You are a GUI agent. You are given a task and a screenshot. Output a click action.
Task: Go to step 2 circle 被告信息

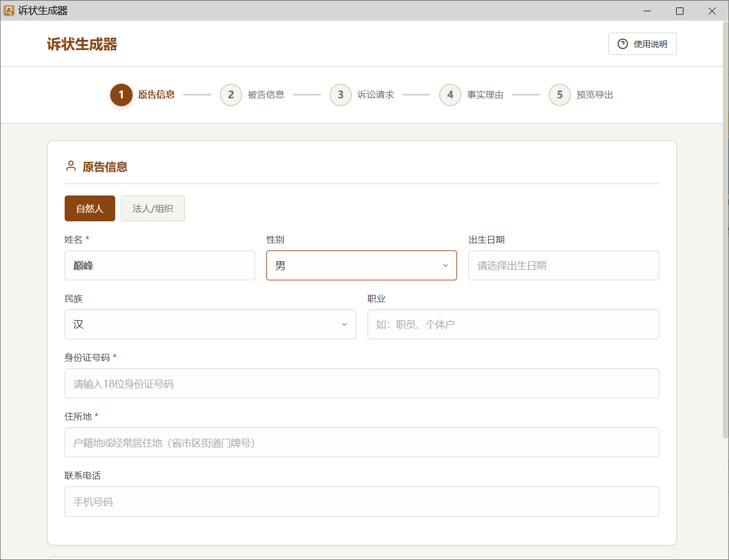pos(230,95)
